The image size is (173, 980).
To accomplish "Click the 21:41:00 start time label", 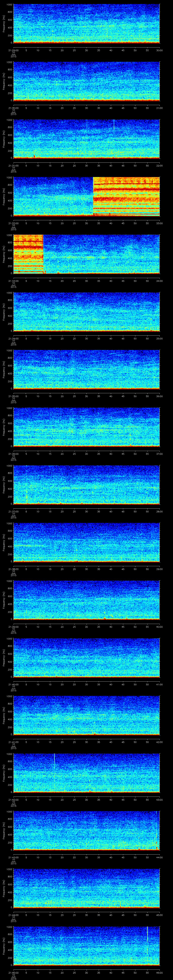I will 13,742.
